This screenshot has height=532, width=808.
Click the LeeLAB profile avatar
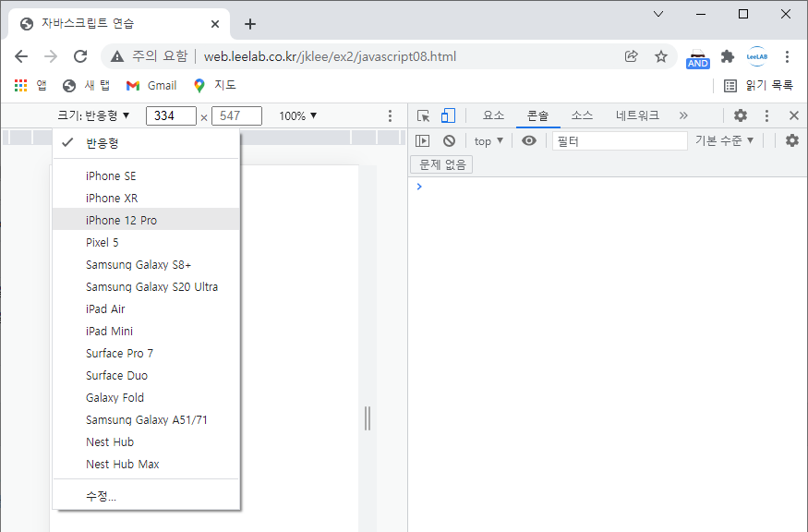point(757,56)
